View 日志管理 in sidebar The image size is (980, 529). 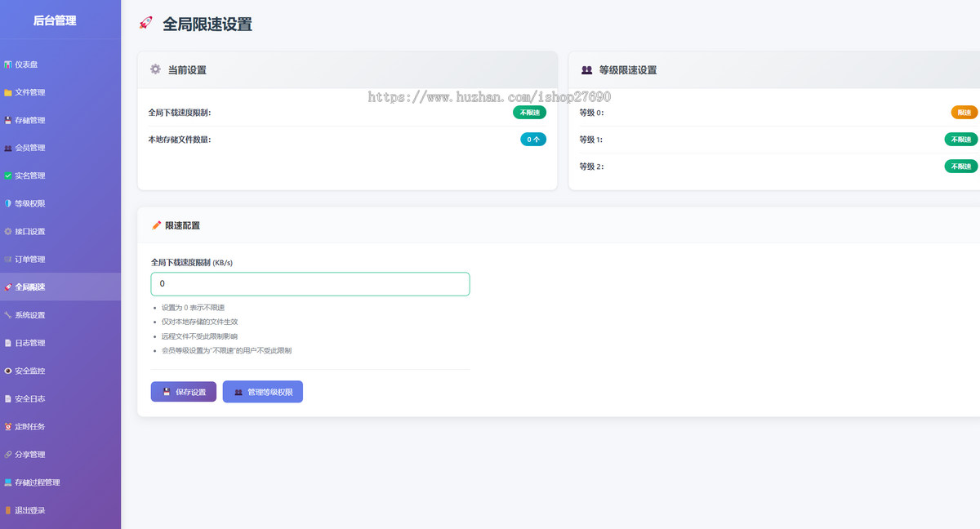[x=60, y=343]
